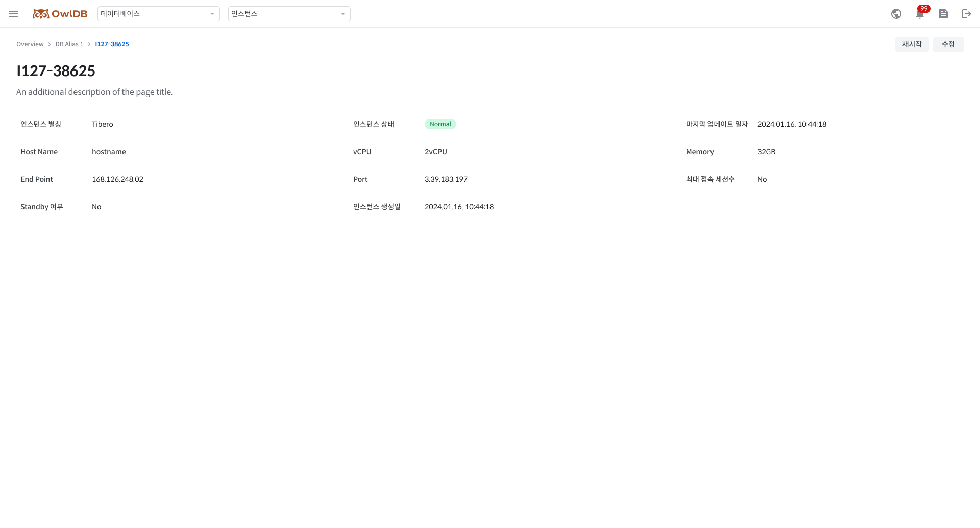Open the notifications bell
This screenshot has height=528, width=980.
pos(919,15)
